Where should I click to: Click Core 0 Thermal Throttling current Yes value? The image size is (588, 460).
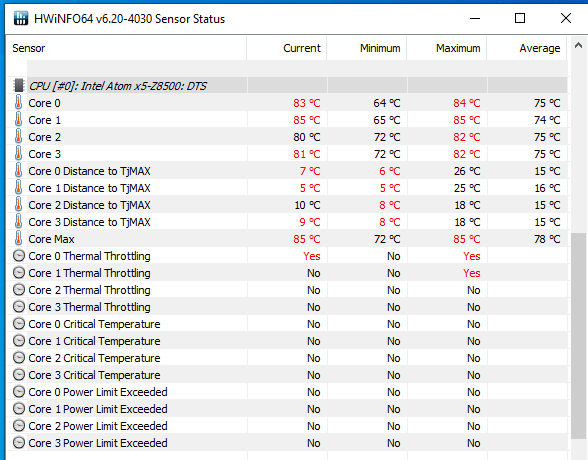coord(312,256)
